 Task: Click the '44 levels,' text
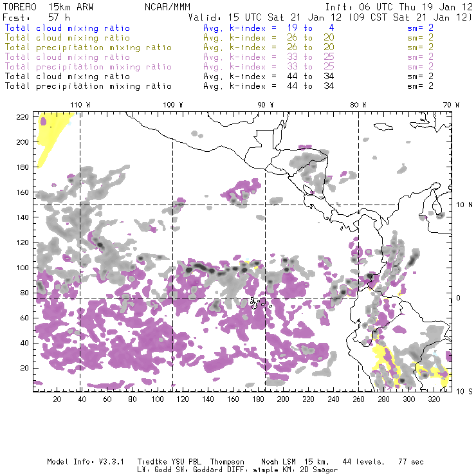coord(363,462)
